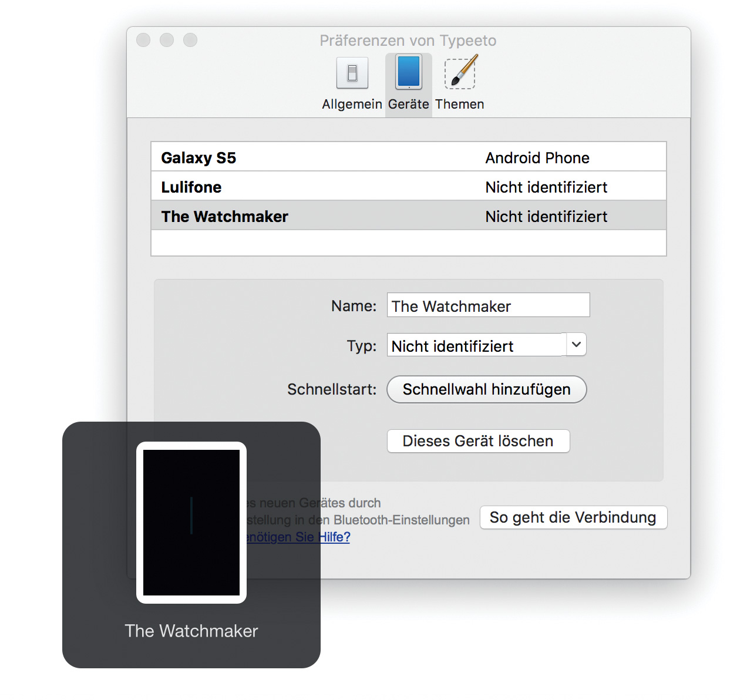Click Schnellwahl hinzufügen button
Viewport: 747px width, 700px height.
pos(486,389)
